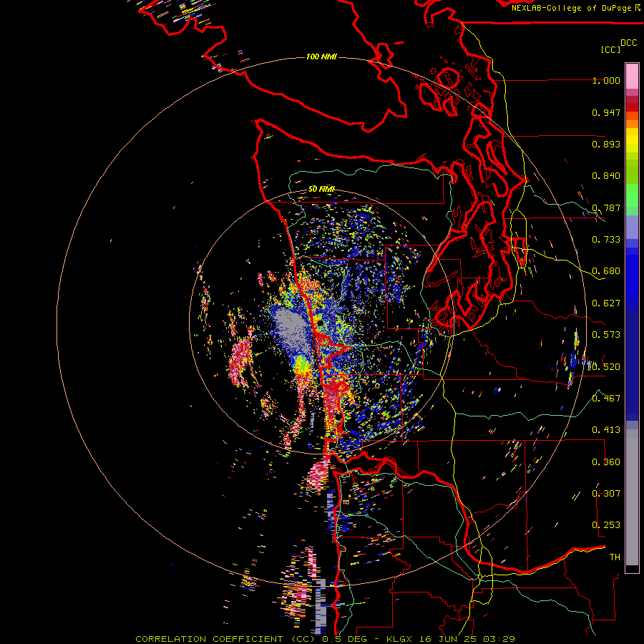Click the TH threshold label
Image resolution: width=644 pixels, height=644 pixels.
pos(615,557)
